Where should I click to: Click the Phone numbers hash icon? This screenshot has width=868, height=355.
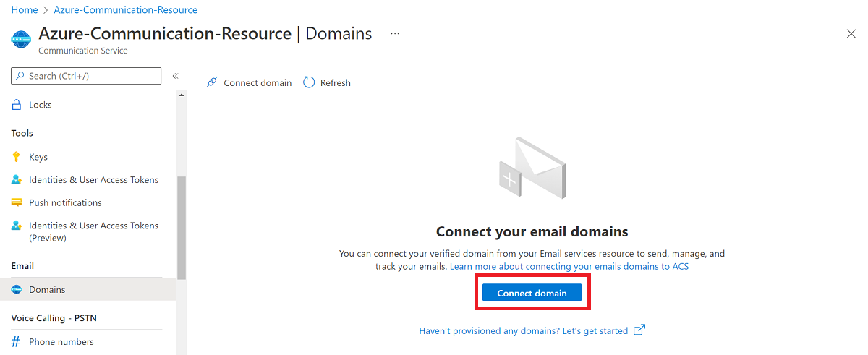click(17, 342)
